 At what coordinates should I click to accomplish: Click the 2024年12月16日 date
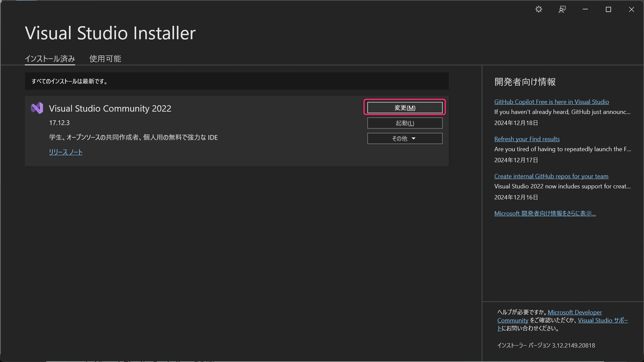click(x=516, y=197)
